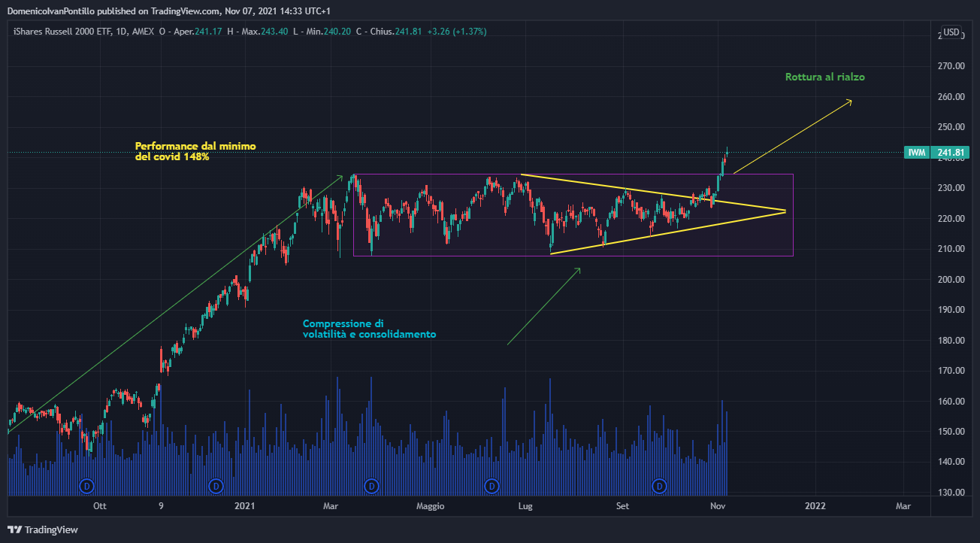Click the 220.00 price axis label

tap(950, 219)
